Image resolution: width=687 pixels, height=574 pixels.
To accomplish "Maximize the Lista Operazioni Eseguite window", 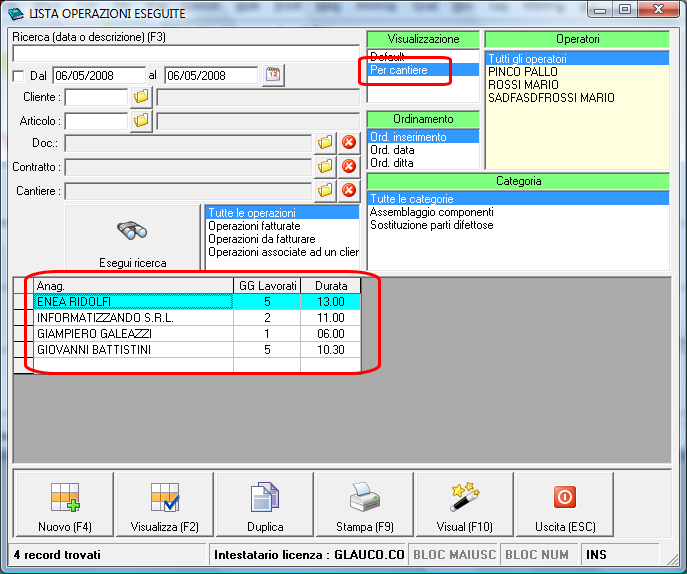I will coord(625,9).
